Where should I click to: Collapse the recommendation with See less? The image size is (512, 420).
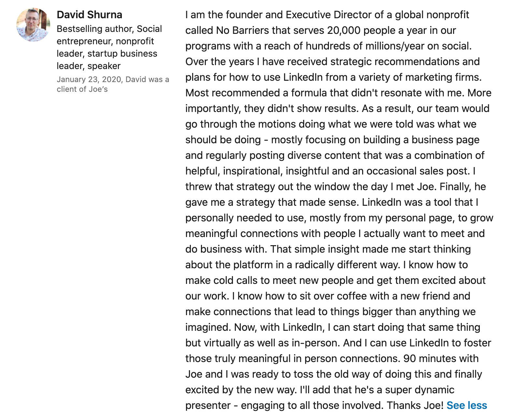[467, 405]
